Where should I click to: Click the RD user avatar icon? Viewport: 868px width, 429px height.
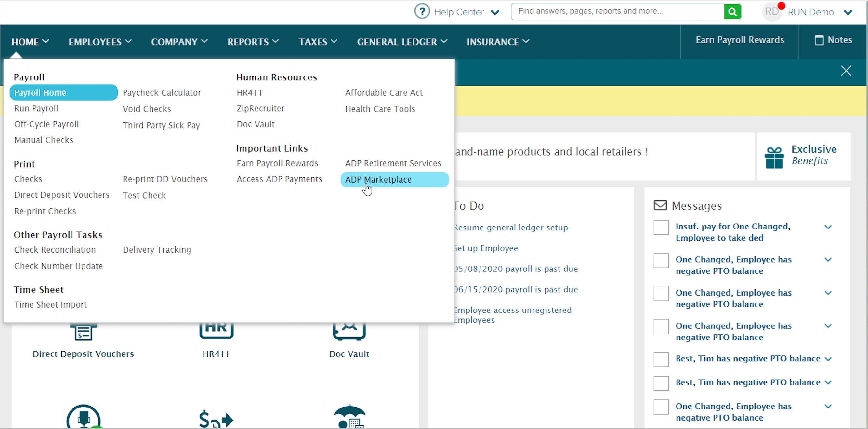coord(771,12)
